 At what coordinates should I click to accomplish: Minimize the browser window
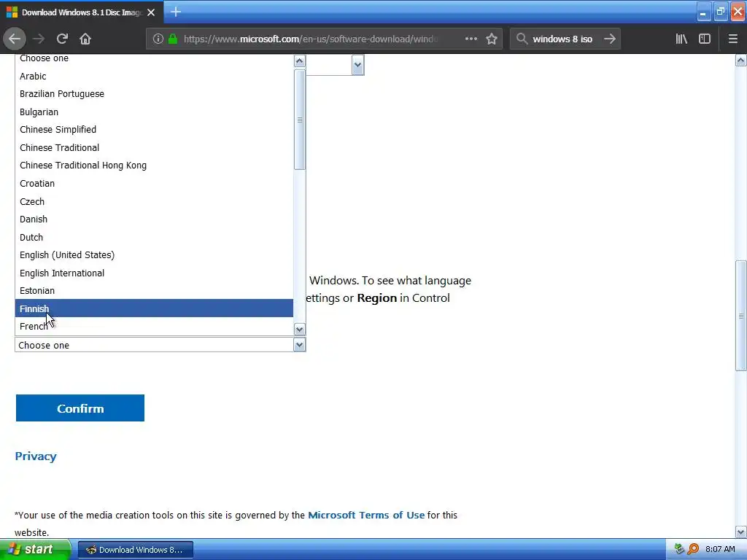(704, 12)
